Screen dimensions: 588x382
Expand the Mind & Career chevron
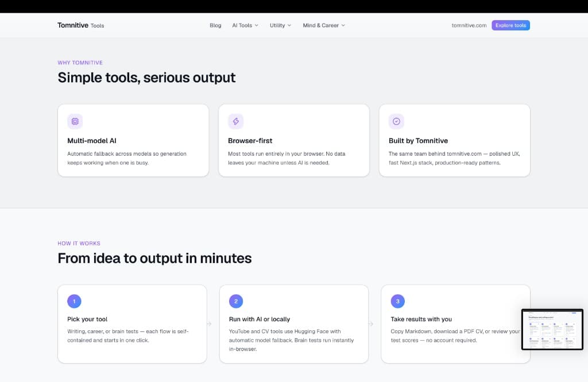(x=343, y=25)
